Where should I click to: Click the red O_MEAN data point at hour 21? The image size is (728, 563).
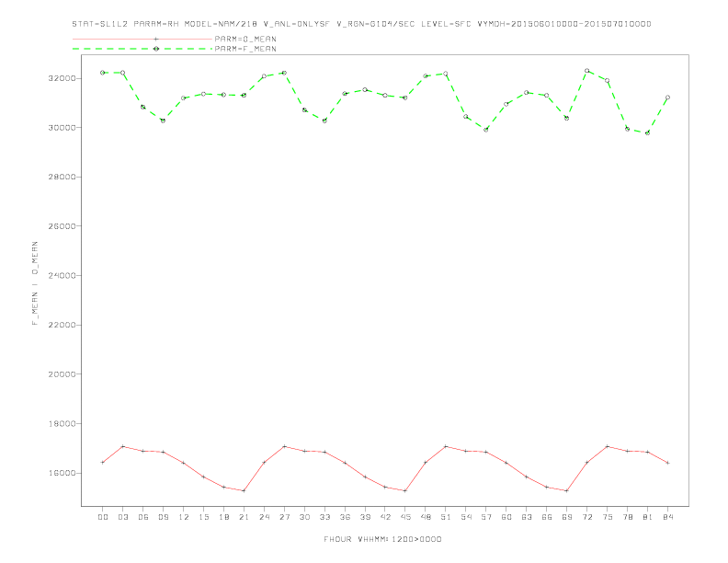coord(244,490)
